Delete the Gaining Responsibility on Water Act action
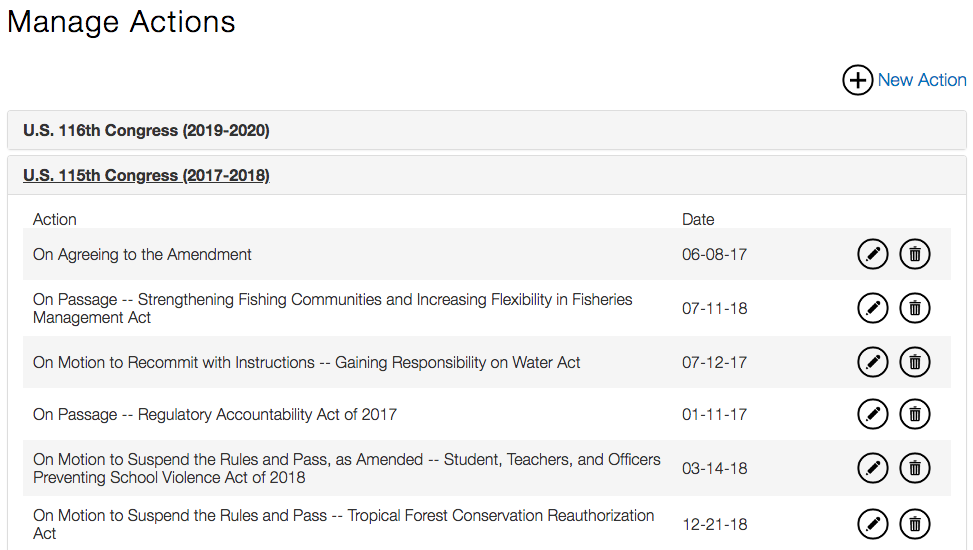Viewport: 973px width, 550px height. click(x=915, y=362)
